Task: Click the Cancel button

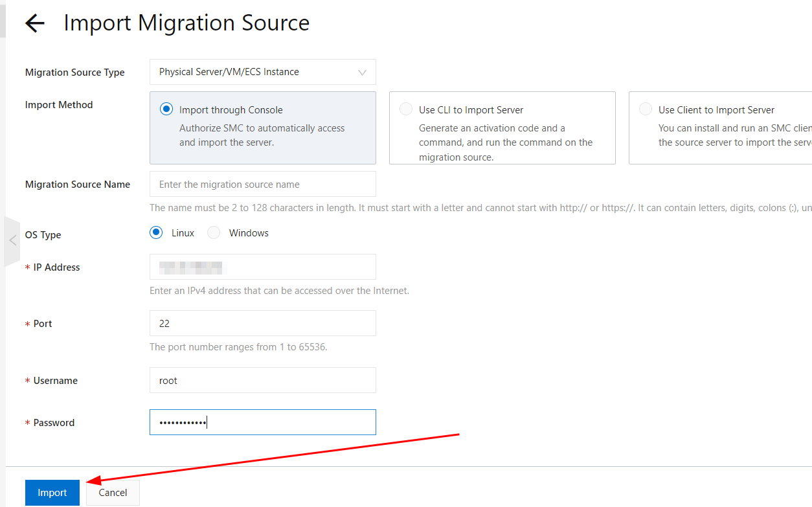Action: pos(113,493)
